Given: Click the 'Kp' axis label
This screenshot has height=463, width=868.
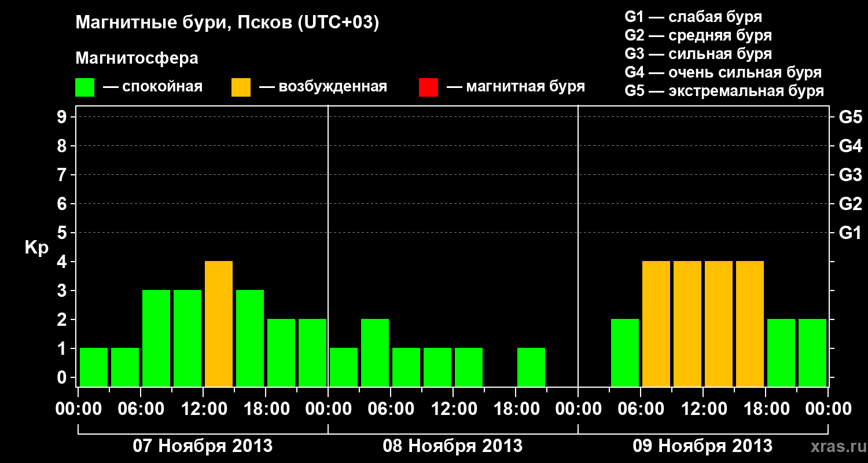Looking at the screenshot, I should (36, 248).
